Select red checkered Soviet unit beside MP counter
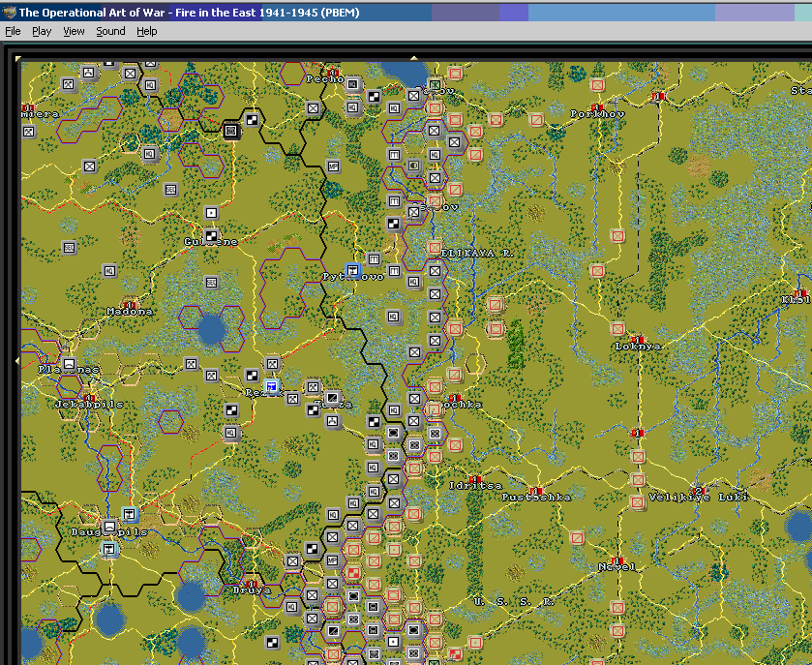This screenshot has width=812, height=665. (353, 573)
